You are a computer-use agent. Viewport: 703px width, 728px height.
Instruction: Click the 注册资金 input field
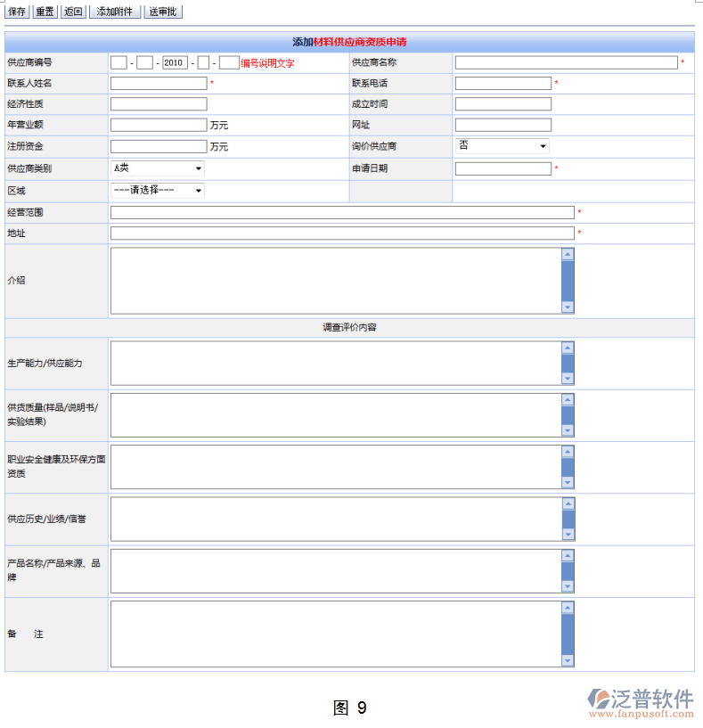[x=159, y=146]
